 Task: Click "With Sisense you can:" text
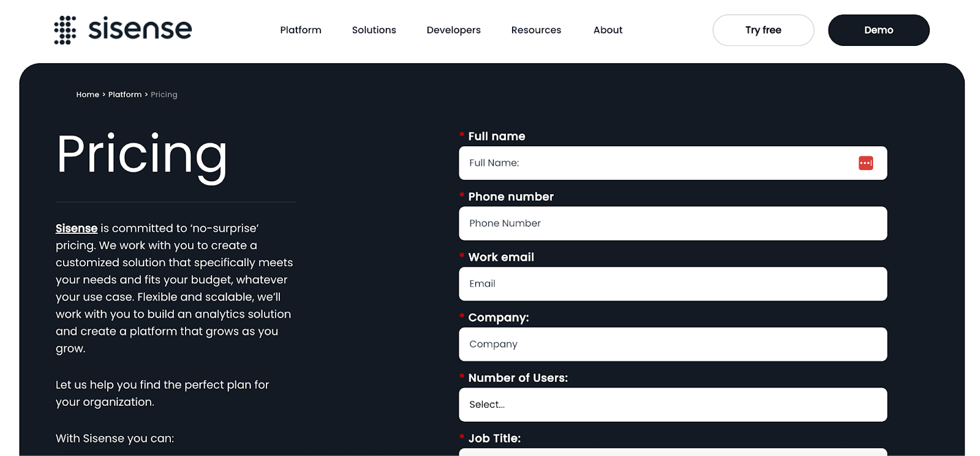(115, 438)
